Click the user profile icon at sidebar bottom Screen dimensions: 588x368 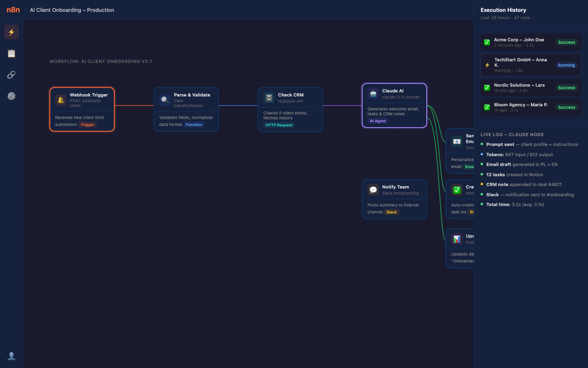tap(11, 356)
